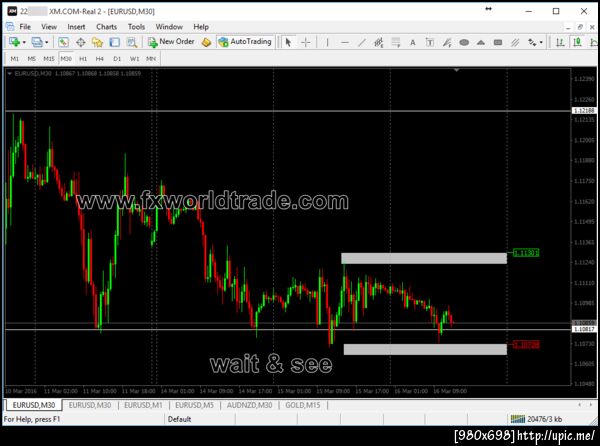This screenshot has width=600, height=446.
Task: Click the Default profile status bar entry
Action: click(179, 419)
